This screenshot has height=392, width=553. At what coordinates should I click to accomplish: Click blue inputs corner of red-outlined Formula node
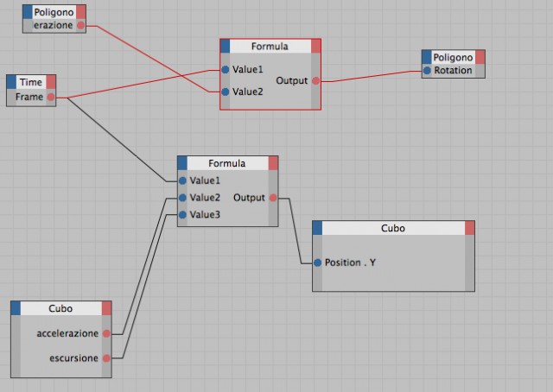[225, 46]
